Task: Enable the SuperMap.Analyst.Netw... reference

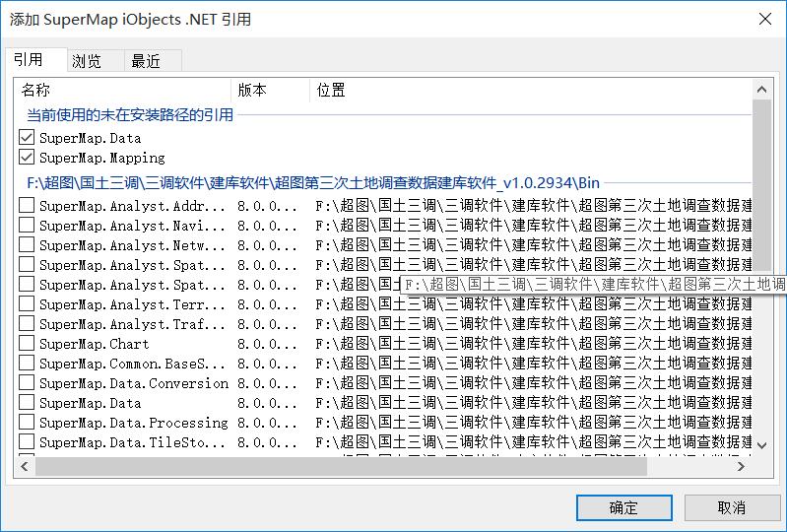Action: coord(27,245)
